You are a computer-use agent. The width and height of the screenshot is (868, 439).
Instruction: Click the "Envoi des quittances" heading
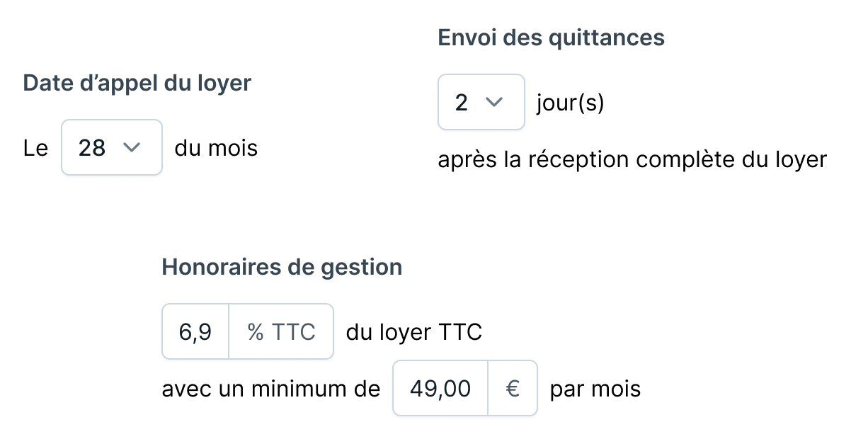click(552, 37)
